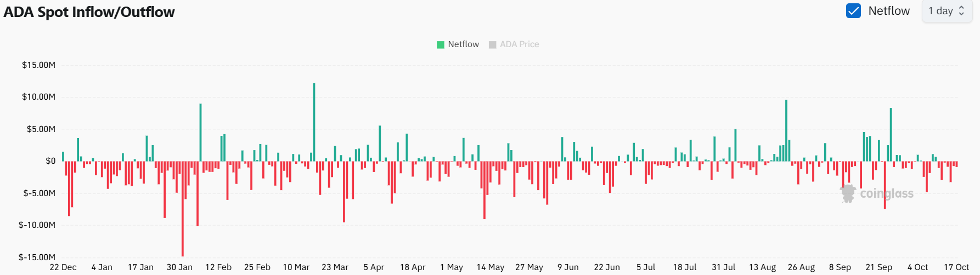980x275 pixels.
Task: Click the $10.00M axis label
Action: click(x=38, y=97)
